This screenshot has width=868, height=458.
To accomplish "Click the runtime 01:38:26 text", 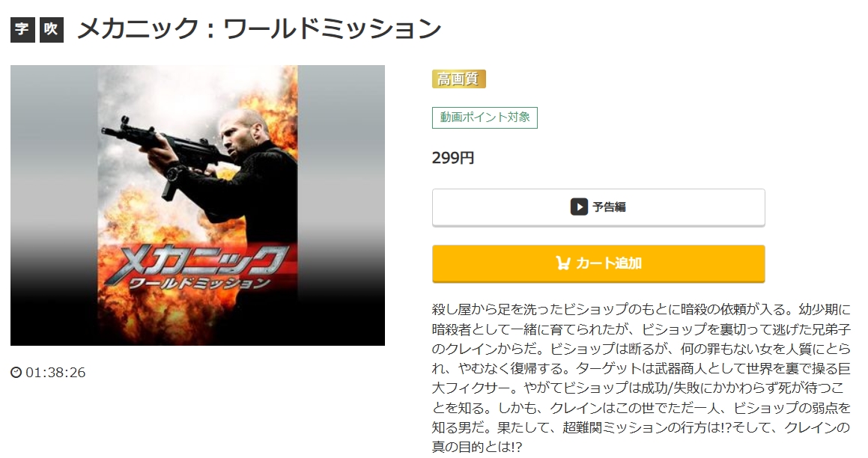I will 55,372.
